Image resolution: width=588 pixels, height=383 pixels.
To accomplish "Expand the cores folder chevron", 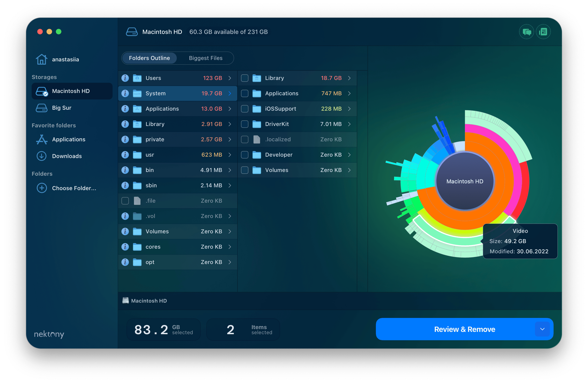I will click(x=230, y=247).
